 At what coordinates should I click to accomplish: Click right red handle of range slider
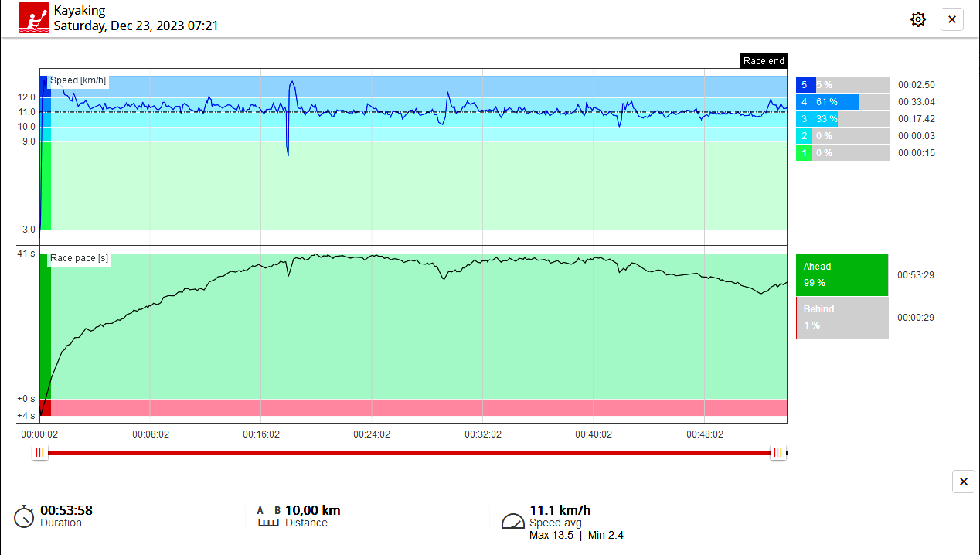tap(778, 453)
